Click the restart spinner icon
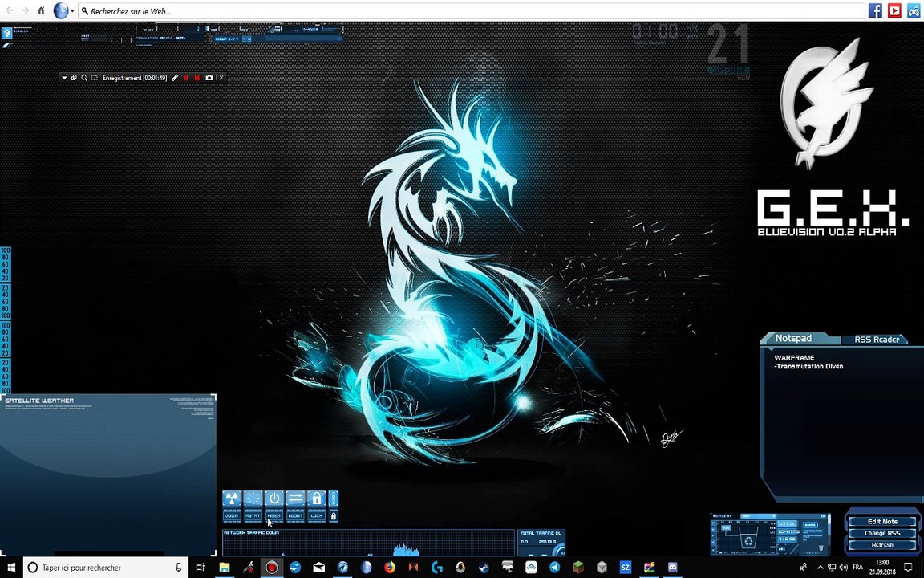The width and height of the screenshot is (924, 578). [x=253, y=499]
